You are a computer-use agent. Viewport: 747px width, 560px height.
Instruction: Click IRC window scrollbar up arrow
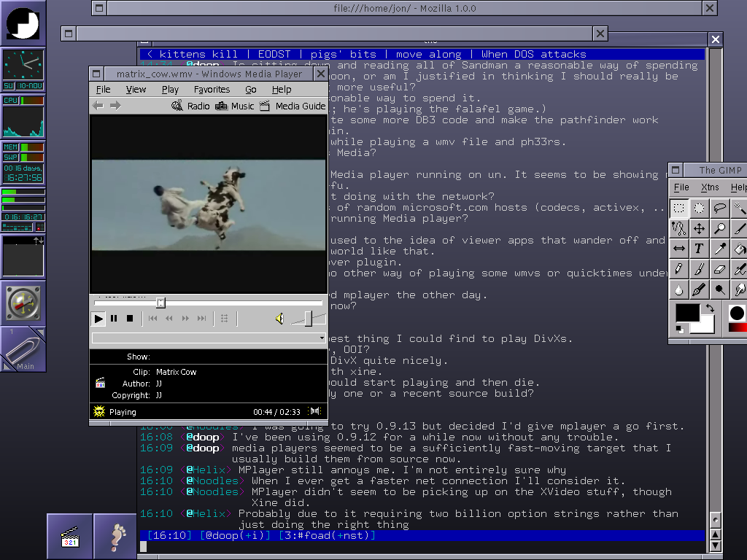[715, 534]
